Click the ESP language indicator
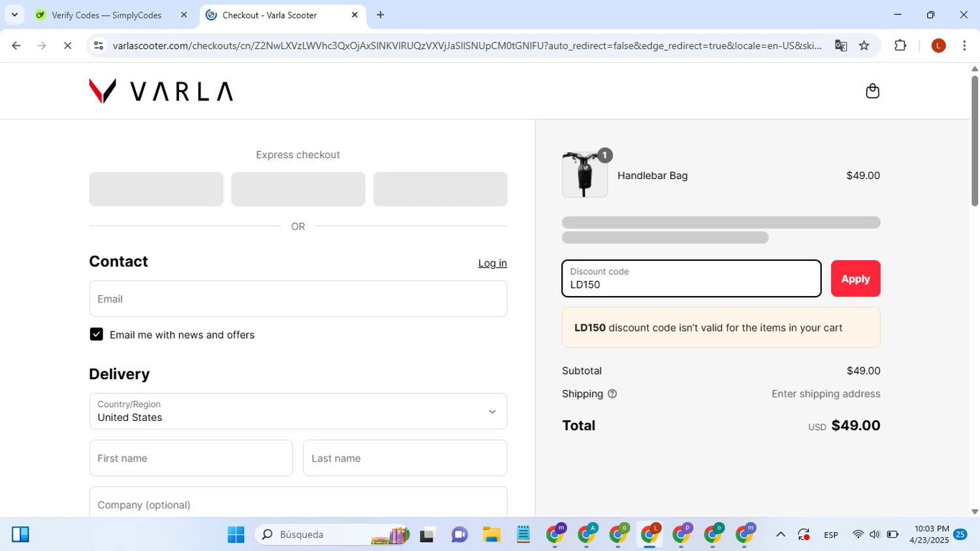Image resolution: width=980 pixels, height=551 pixels. coord(831,535)
